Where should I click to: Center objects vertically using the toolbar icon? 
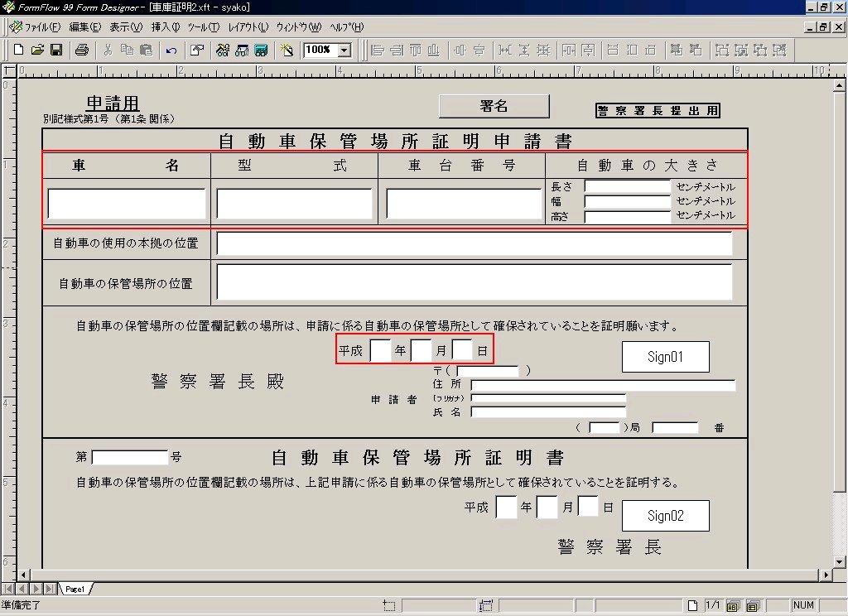point(479,51)
